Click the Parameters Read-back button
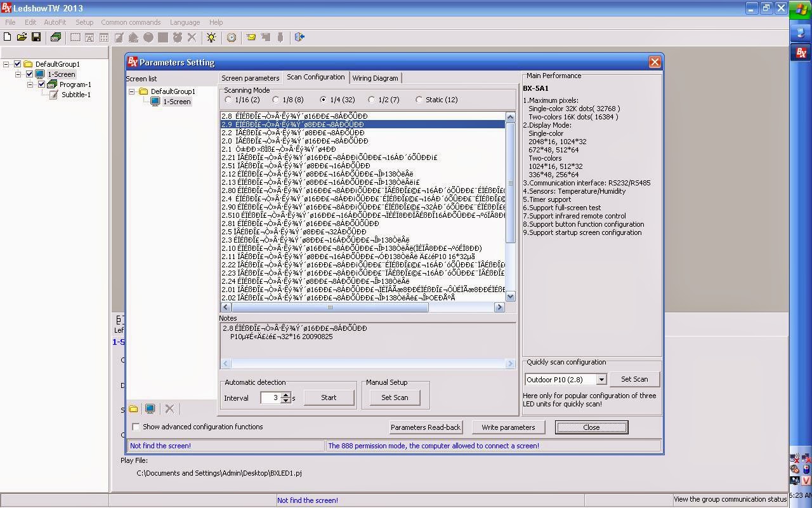Viewport: 812px width, 508px height. [x=426, y=427]
